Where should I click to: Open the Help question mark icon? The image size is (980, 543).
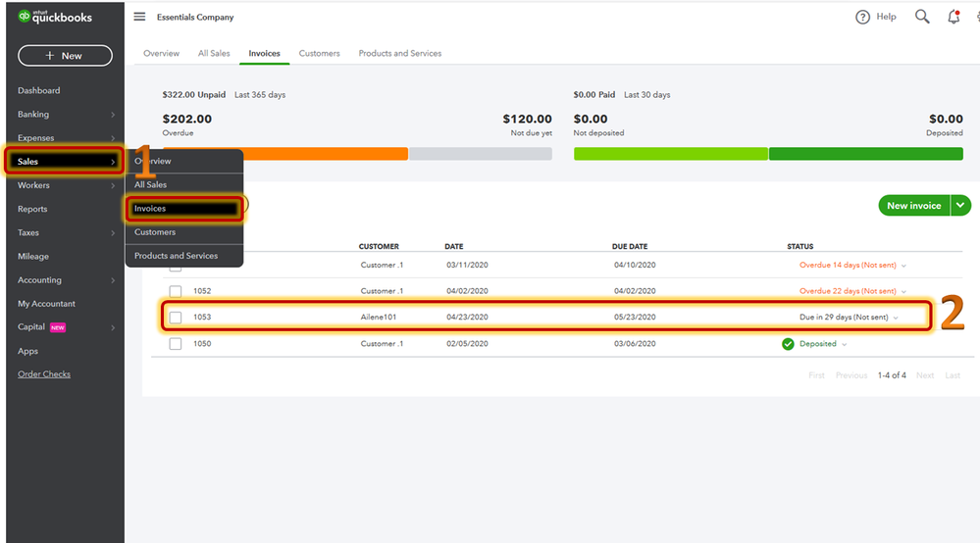862,17
